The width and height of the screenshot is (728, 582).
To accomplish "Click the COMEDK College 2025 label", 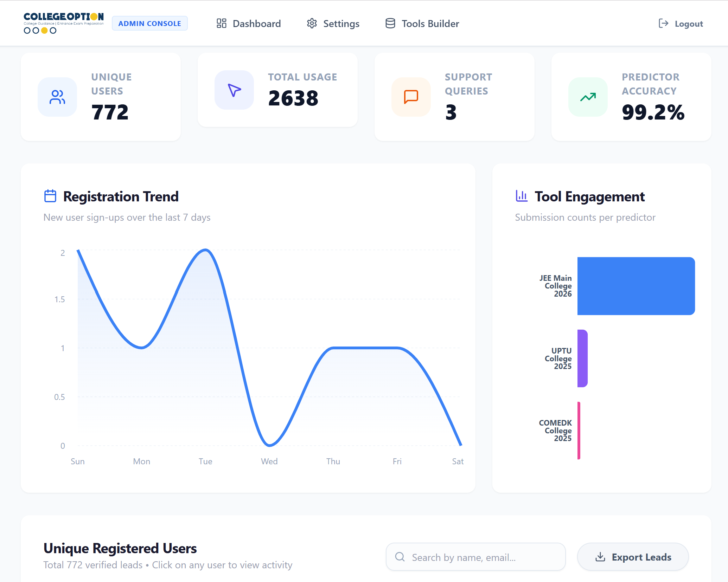I will pos(555,431).
